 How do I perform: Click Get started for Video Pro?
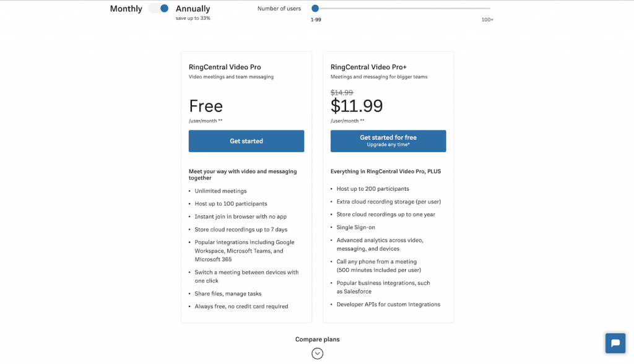coord(246,141)
